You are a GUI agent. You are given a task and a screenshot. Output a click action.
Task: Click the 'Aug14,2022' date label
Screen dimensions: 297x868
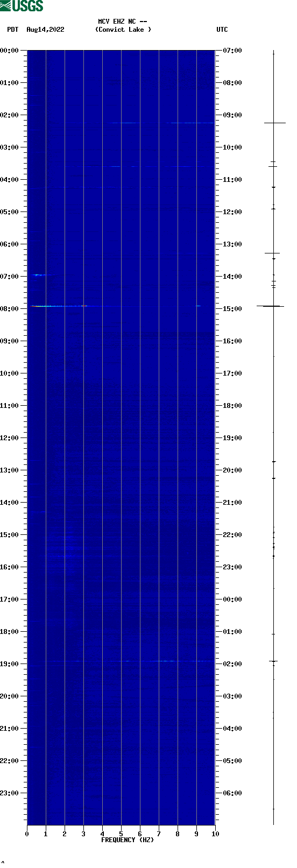(x=45, y=30)
